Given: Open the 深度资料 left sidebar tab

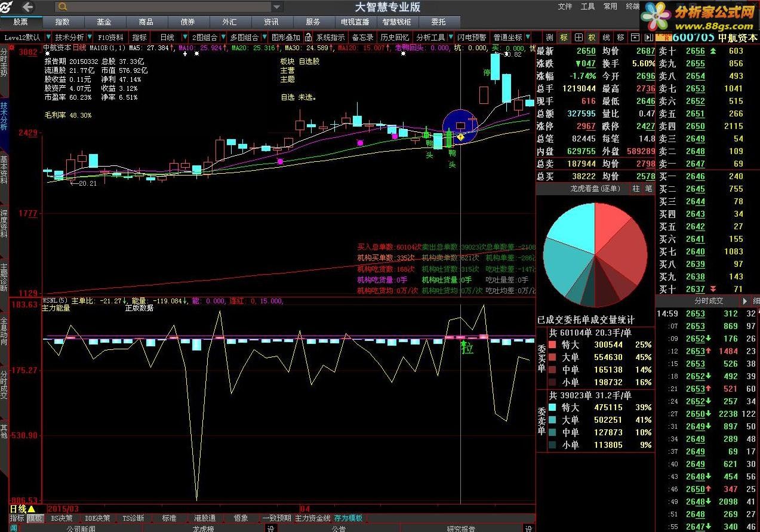Looking at the screenshot, I should [4, 224].
